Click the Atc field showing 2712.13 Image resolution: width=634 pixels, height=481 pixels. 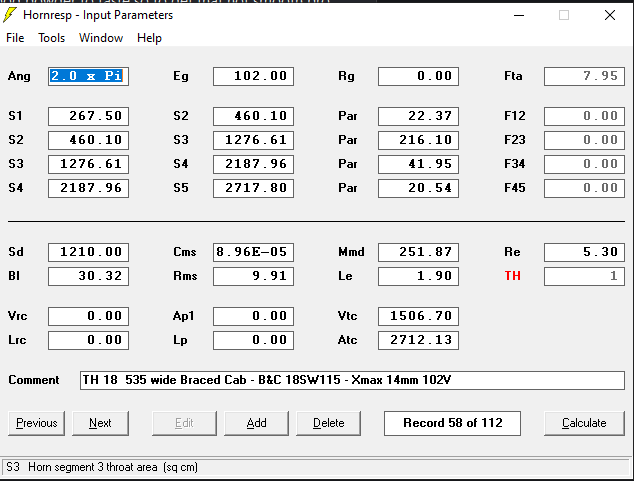418,340
